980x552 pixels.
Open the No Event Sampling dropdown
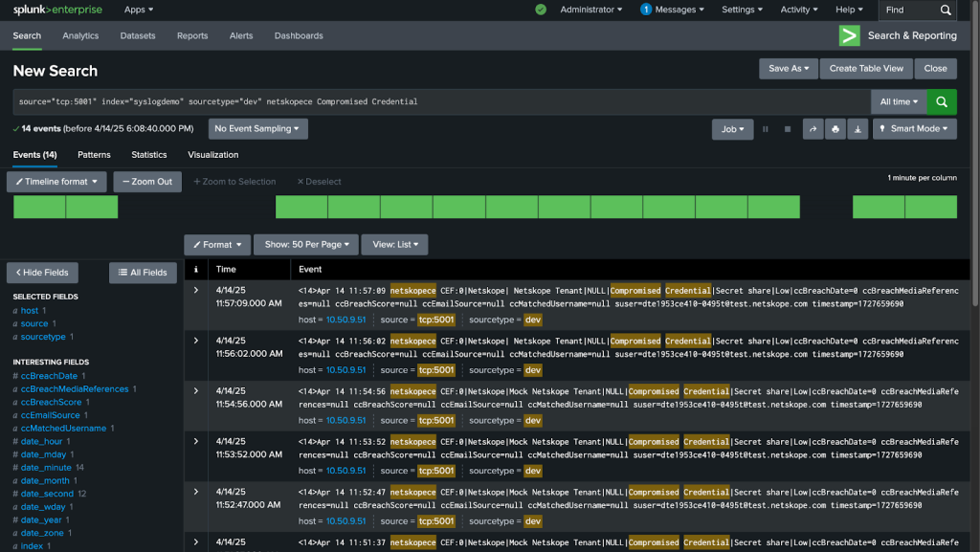tap(257, 128)
